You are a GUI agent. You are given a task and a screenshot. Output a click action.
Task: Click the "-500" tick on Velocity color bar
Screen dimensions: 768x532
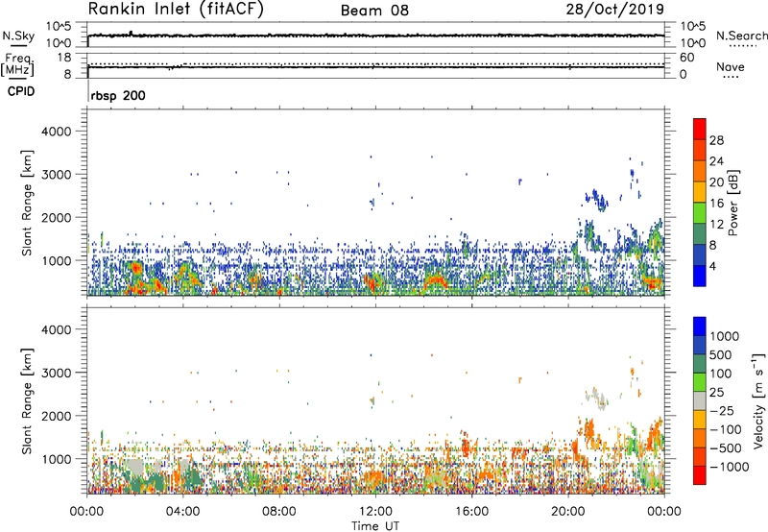[726, 447]
